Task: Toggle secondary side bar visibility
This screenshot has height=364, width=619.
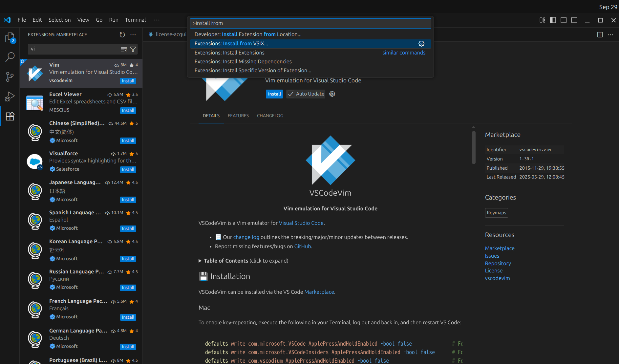Action: [574, 20]
